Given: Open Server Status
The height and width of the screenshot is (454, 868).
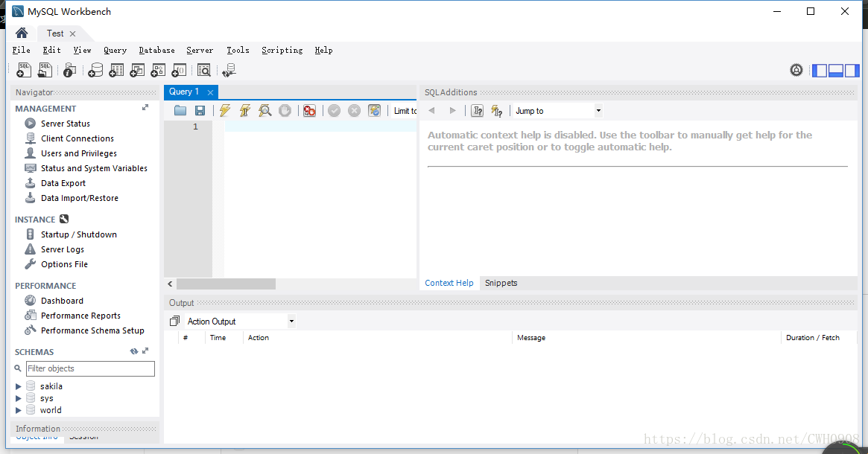Looking at the screenshot, I should click(x=66, y=124).
